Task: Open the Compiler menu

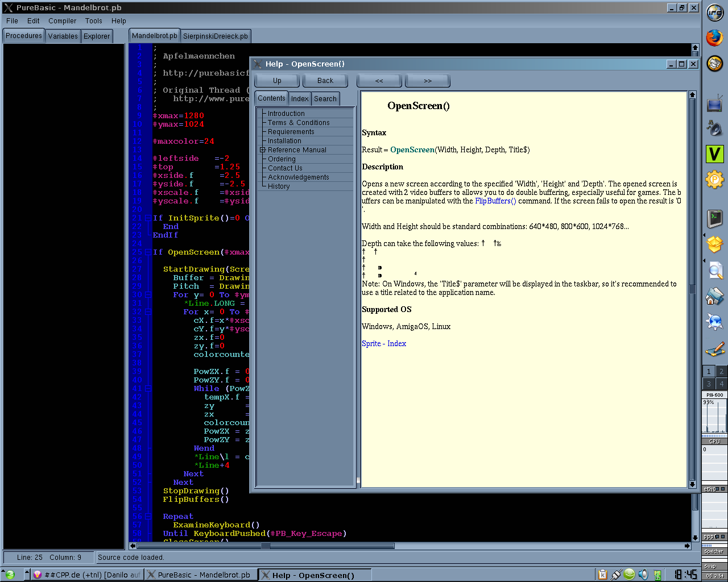Action: 62,21
